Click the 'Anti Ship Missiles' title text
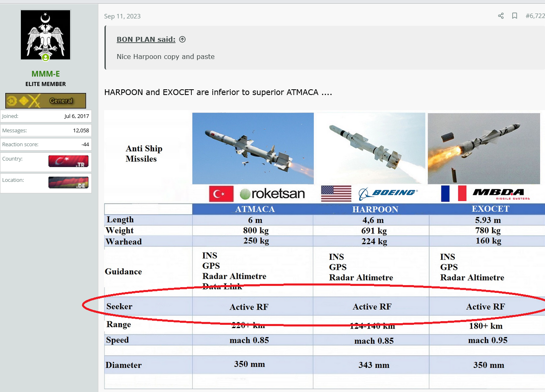The image size is (545, 392). [143, 154]
